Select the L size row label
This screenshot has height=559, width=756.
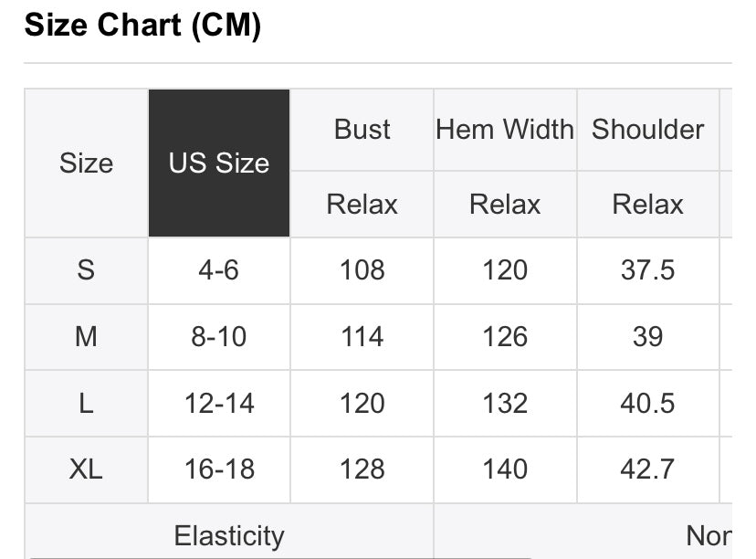pos(87,403)
